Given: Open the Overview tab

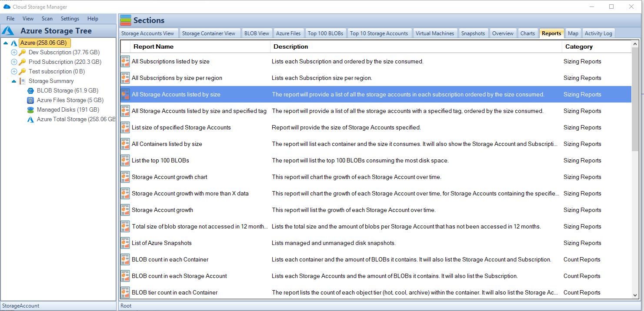Looking at the screenshot, I should [x=503, y=33].
